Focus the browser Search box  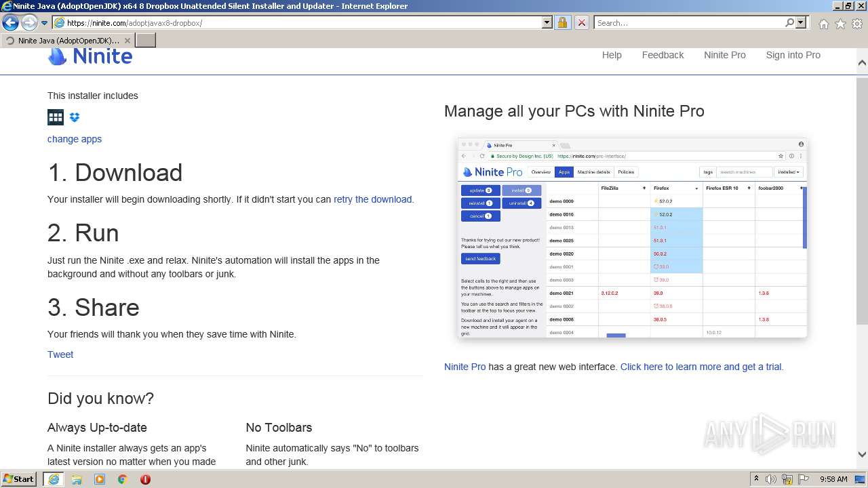[689, 23]
